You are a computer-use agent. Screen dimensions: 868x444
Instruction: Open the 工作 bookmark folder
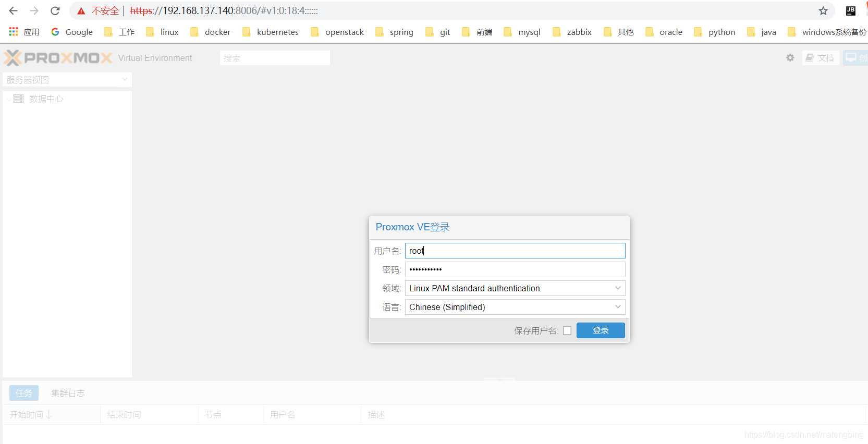click(x=119, y=32)
